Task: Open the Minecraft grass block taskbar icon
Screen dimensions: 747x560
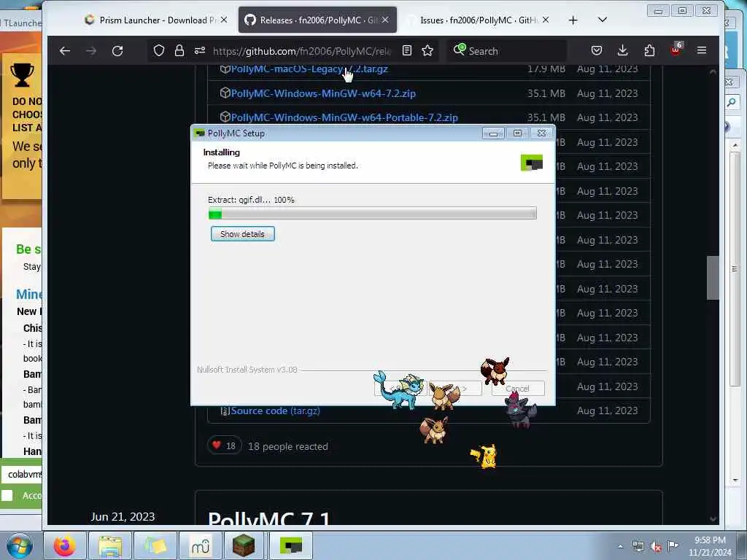Action: (x=244, y=545)
